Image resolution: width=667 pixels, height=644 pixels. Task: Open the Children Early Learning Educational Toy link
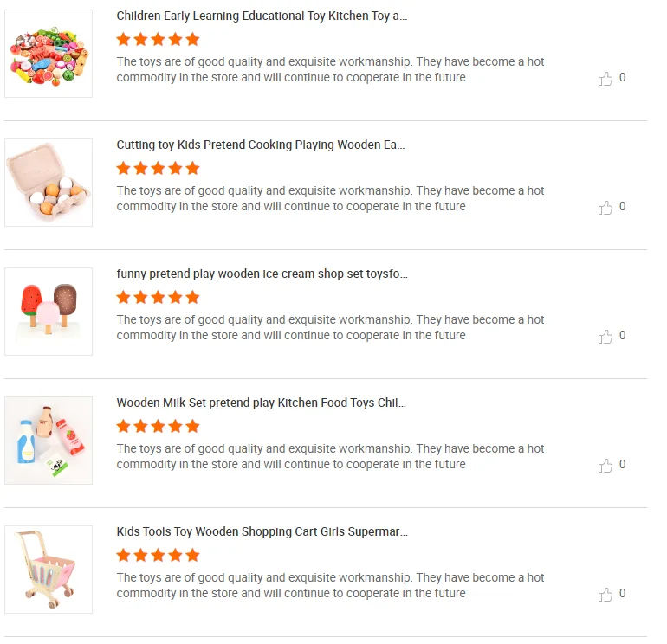point(262,16)
